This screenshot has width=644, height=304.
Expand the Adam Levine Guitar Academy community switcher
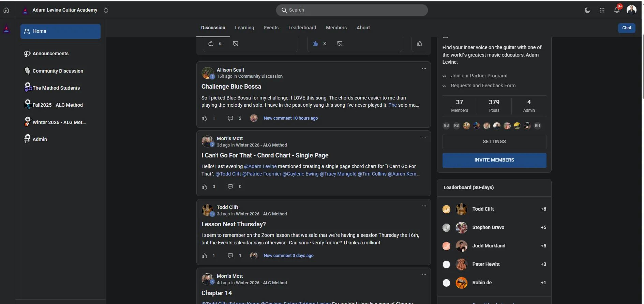pyautogui.click(x=106, y=10)
